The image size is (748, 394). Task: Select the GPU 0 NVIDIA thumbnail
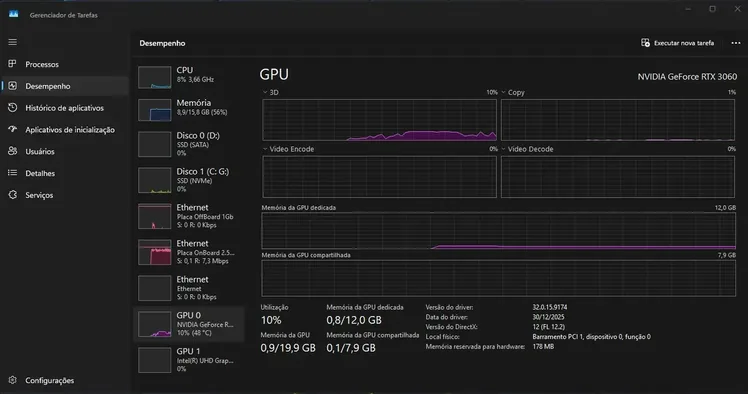[x=155, y=324]
